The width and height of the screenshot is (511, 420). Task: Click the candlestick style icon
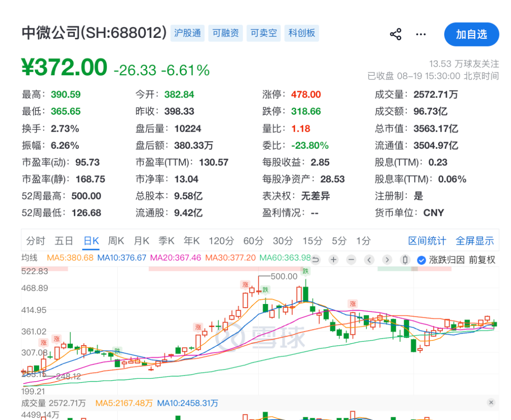pyautogui.click(x=405, y=260)
